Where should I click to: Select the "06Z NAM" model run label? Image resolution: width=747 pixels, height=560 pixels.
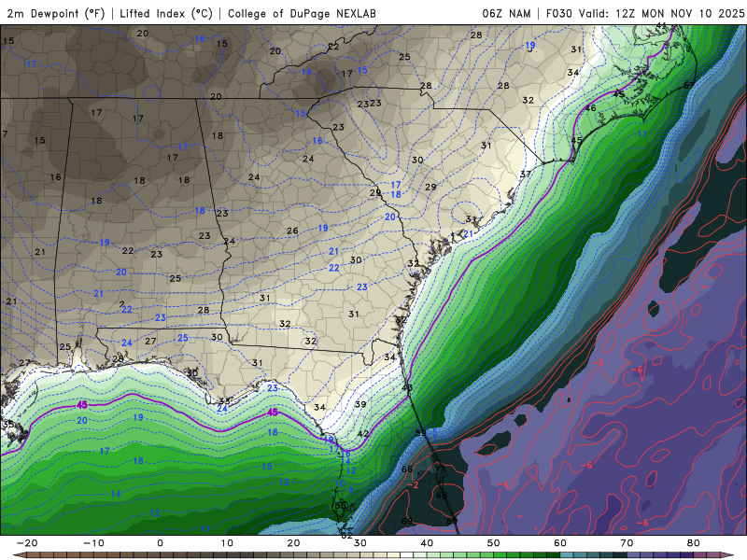click(506, 13)
